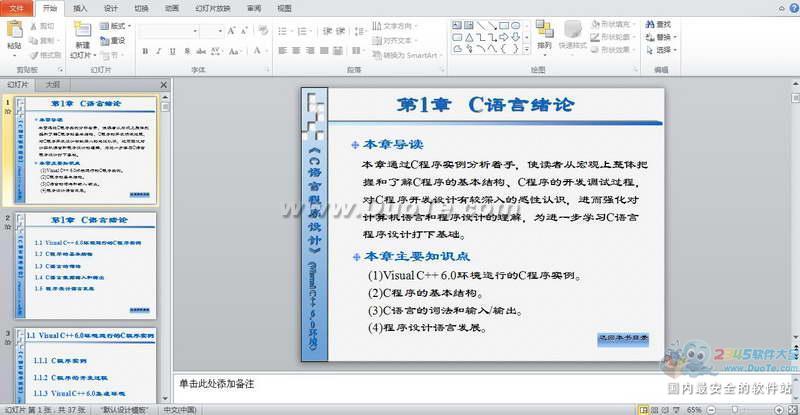
Task: Click the Cut (剪切) scissors icon
Action: (x=34, y=26)
